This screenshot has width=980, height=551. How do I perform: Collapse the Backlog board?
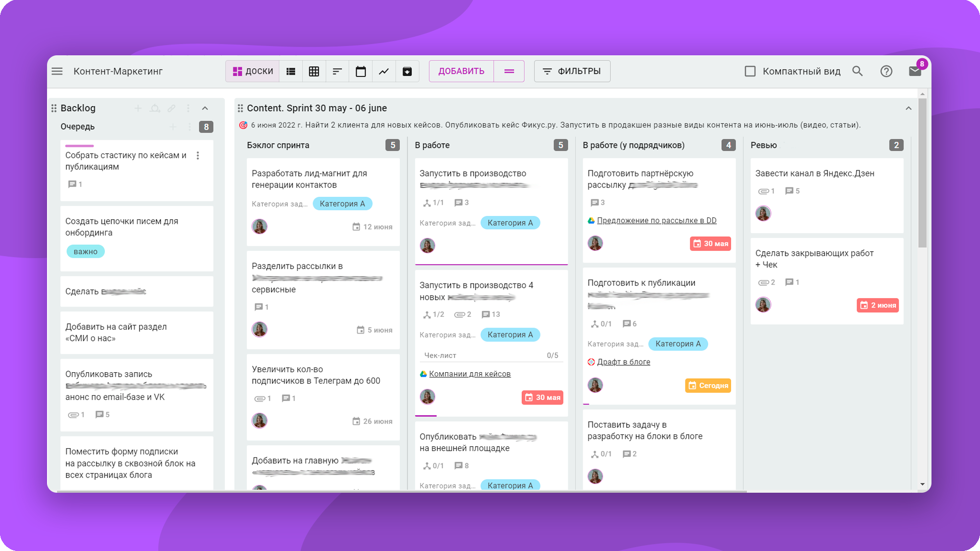click(x=205, y=108)
